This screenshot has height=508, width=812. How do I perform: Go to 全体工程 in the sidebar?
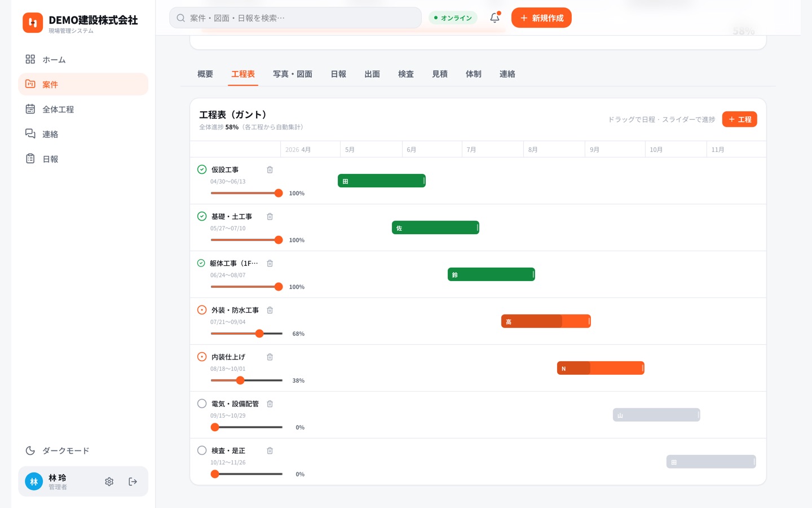(83, 109)
